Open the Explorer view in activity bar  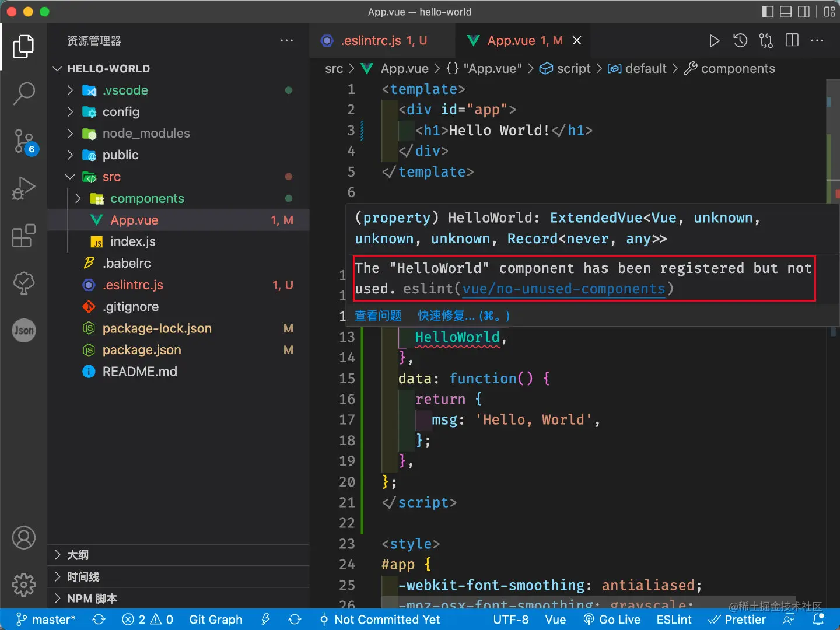[23, 47]
